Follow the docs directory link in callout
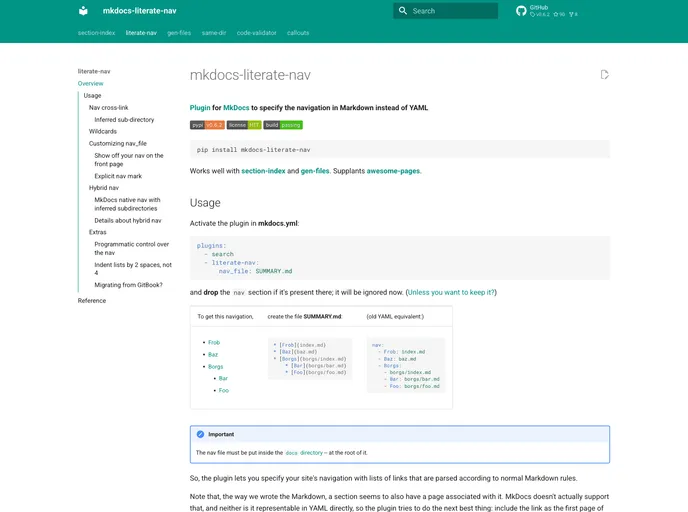This screenshot has height=512, width=688. [x=304, y=453]
